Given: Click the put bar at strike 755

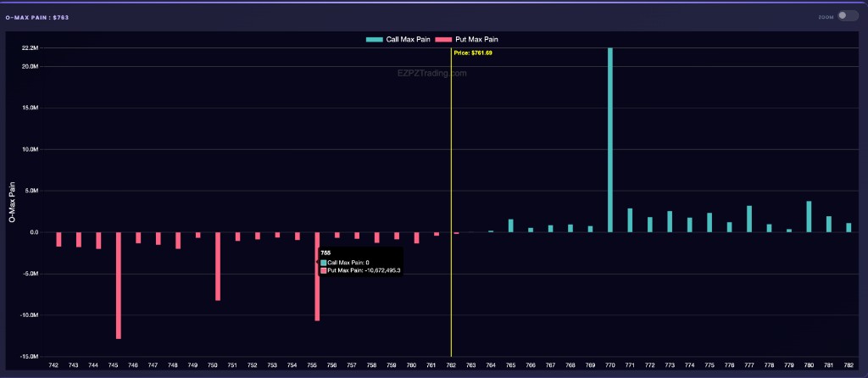Looking at the screenshot, I should 317,277.
